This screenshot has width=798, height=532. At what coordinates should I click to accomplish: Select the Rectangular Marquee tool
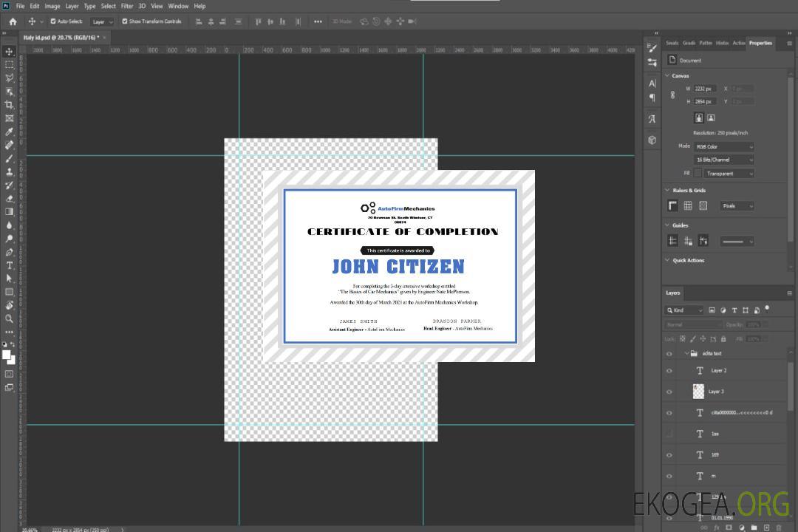(9, 64)
